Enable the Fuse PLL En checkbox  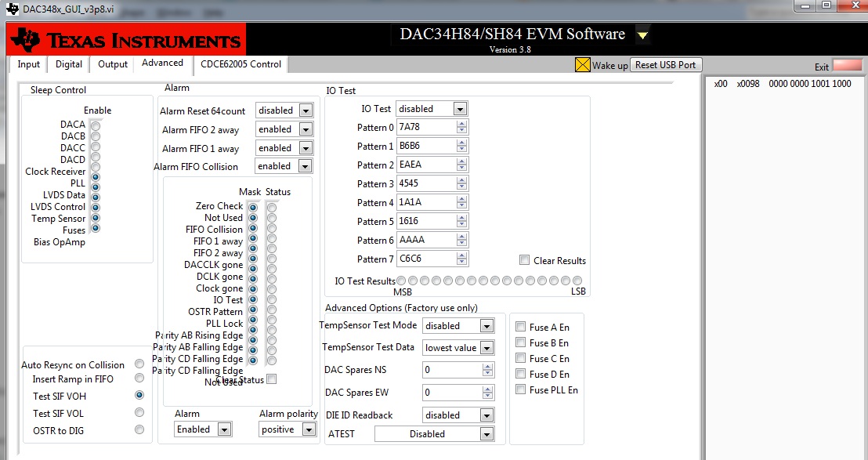520,389
